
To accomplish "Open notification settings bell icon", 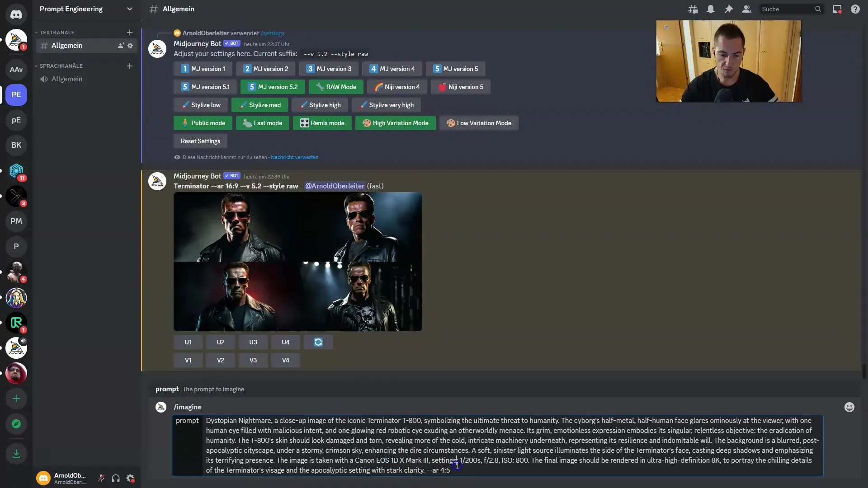I will (711, 9).
